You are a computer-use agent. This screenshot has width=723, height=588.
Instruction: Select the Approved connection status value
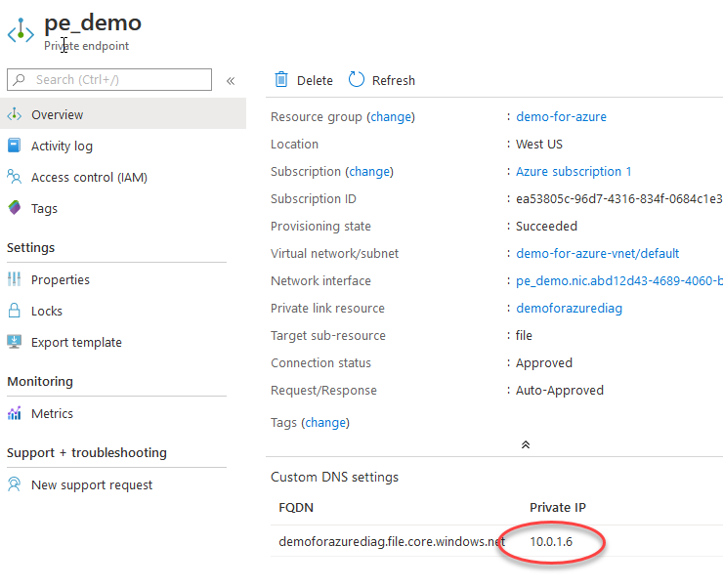point(544,362)
